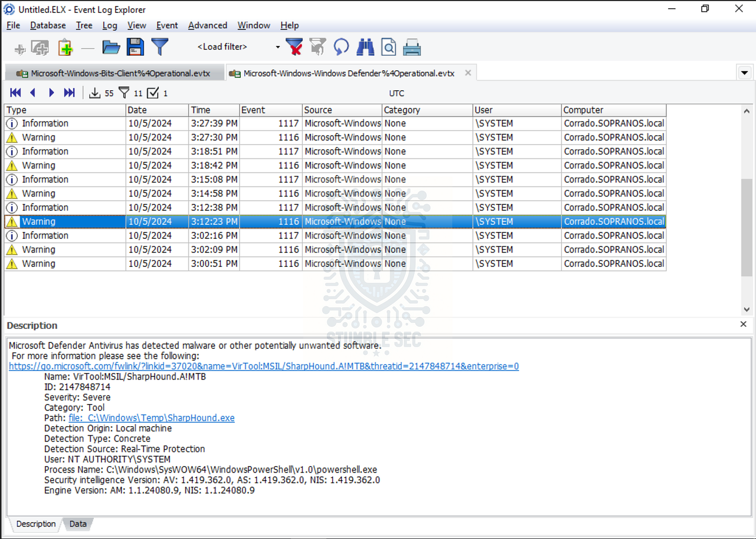Open the Event menu

[x=167, y=25]
